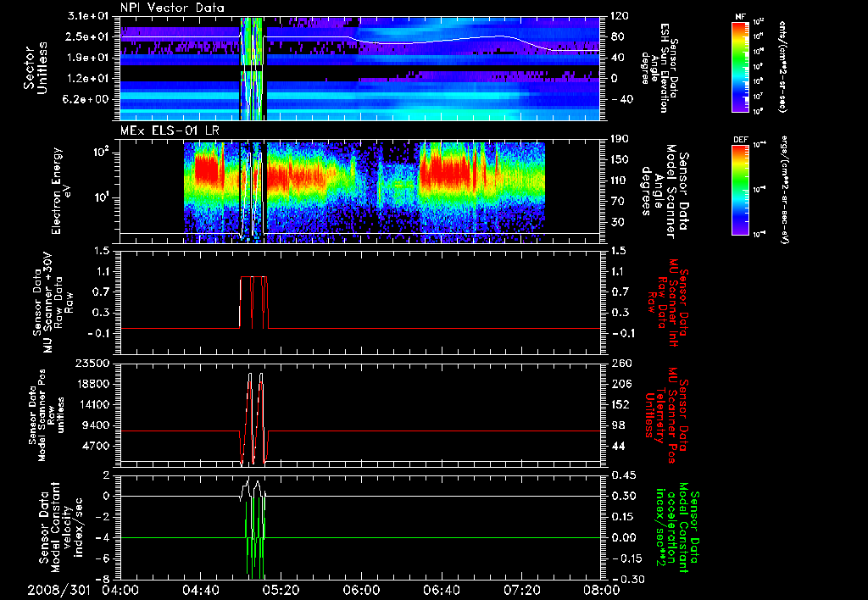
Task: Click the 3.1e+01 sector tick label
Action: click(x=94, y=16)
